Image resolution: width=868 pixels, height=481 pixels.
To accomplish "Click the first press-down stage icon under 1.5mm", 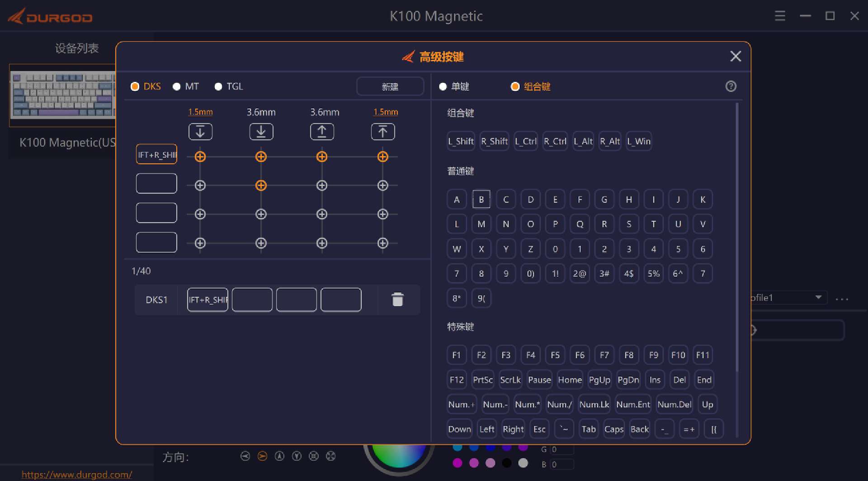I will (200, 132).
